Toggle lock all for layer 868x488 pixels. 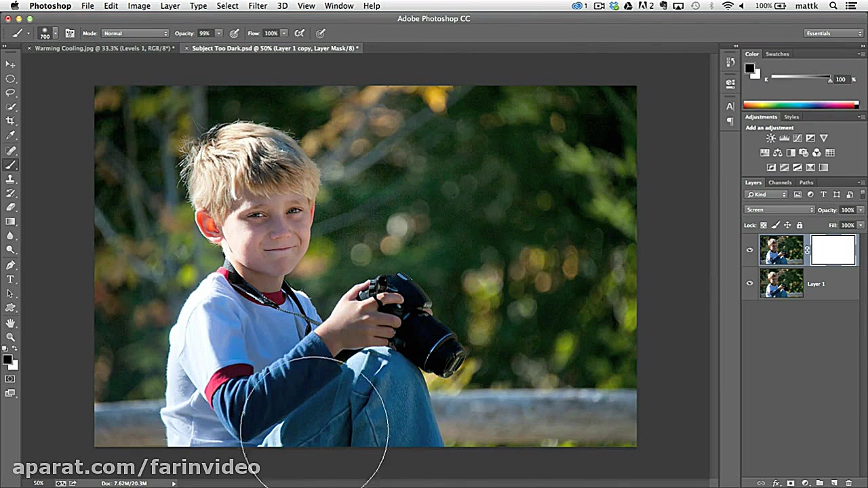point(800,225)
